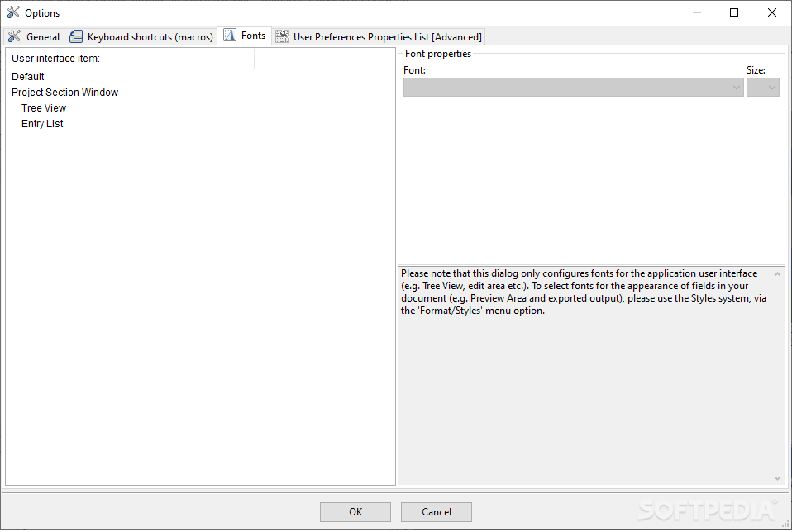Open the Font dropdown
This screenshot has width=792, height=532.
pyautogui.click(x=573, y=88)
